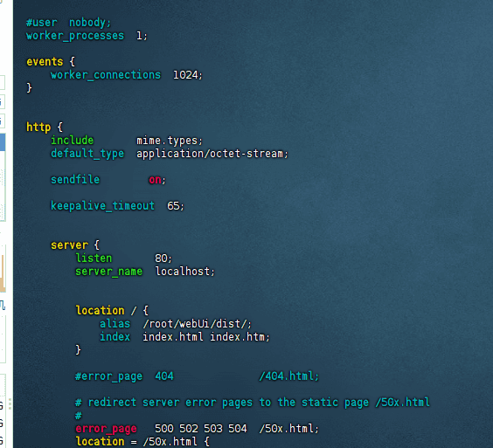
Task: Click 'application/octet-stream;' value
Action: [x=212, y=154]
